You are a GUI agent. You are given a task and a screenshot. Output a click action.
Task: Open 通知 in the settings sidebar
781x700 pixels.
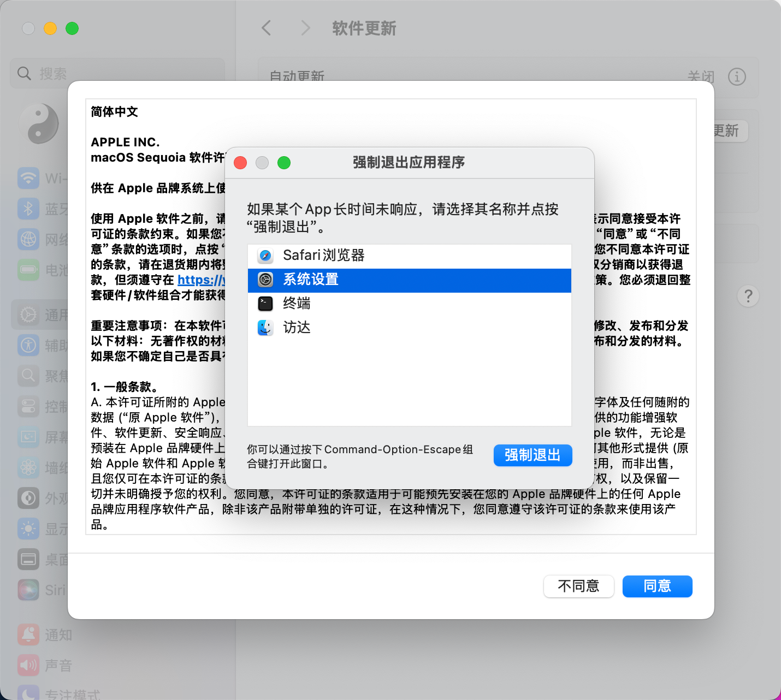coord(45,635)
